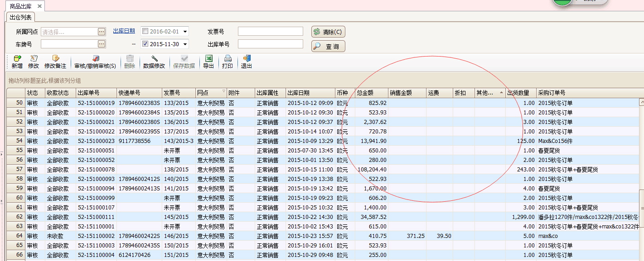Click the 新增 (Add new) toolbar icon

coord(17,59)
